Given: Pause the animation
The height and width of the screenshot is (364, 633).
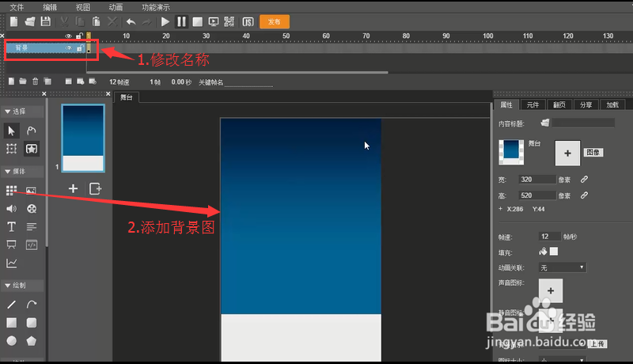Looking at the screenshot, I should 182,22.
